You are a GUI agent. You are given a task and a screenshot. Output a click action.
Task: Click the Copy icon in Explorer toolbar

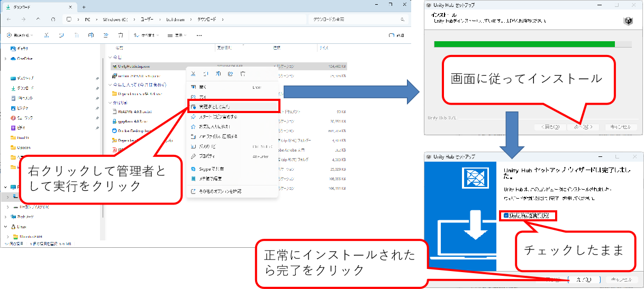pyautogui.click(x=61, y=35)
